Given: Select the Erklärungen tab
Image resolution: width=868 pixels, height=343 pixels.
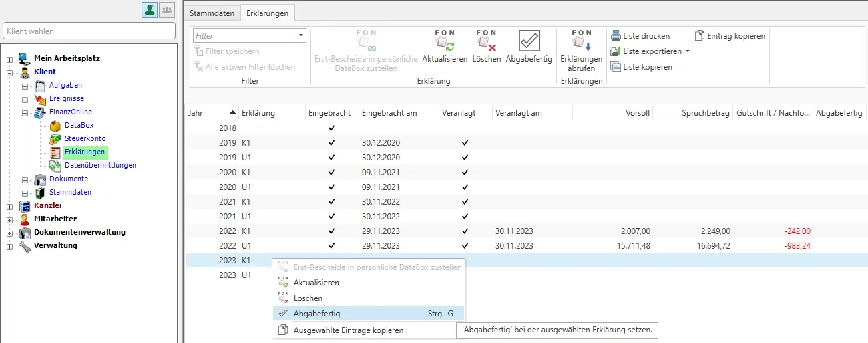Looking at the screenshot, I should coord(267,13).
